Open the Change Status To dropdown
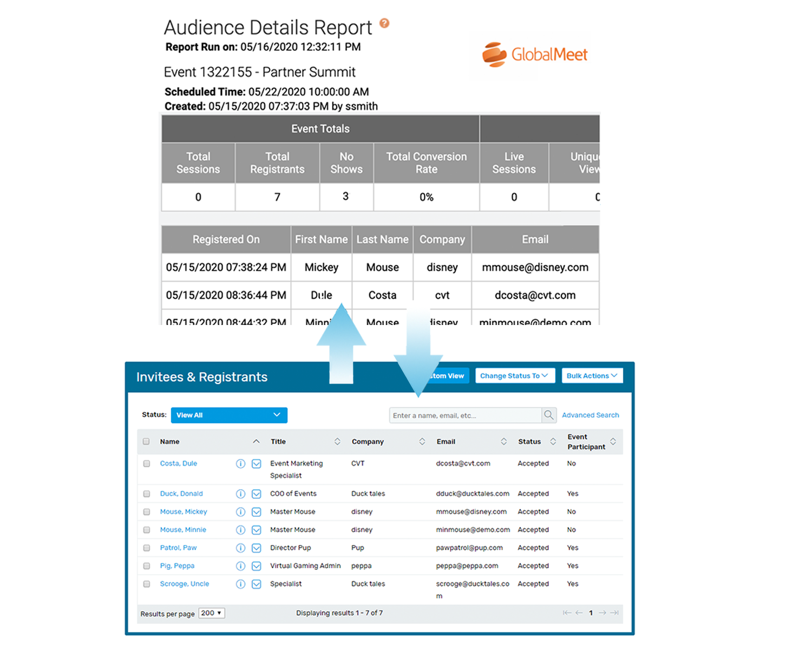Viewport: 812px width, 650px height. coord(514,375)
